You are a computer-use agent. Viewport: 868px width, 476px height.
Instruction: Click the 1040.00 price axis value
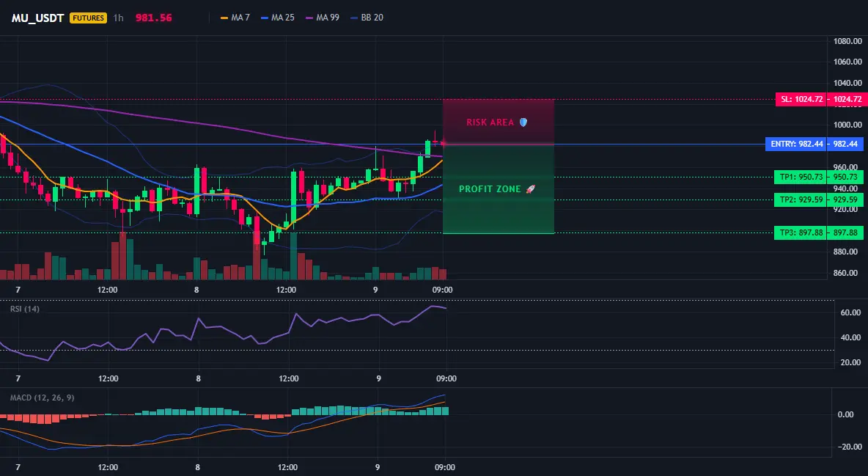[847, 83]
